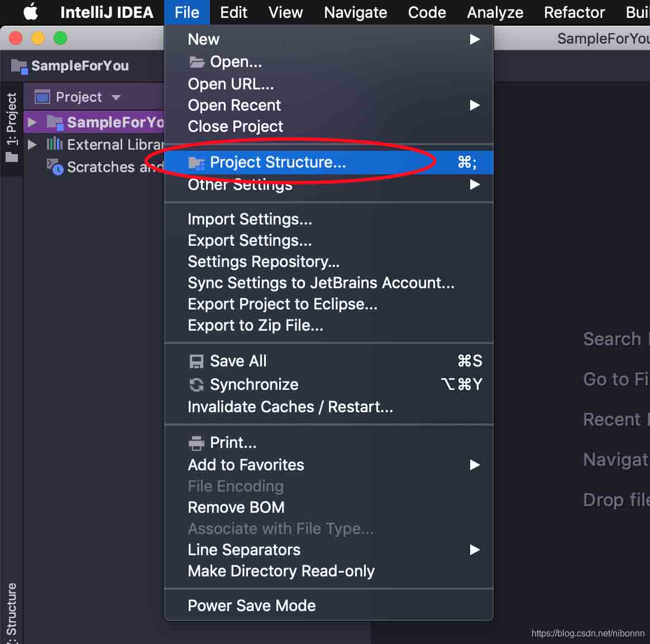The image size is (650, 644).
Task: Choose Sync Settings to JetBrains Account...
Action: [x=329, y=283]
